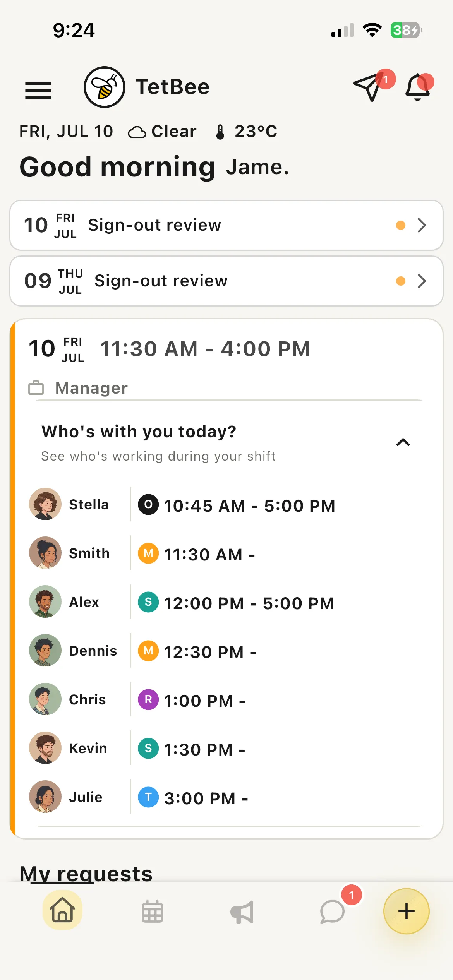Collapse the Who's with you today section
Screen dimensions: 453x980
(403, 442)
